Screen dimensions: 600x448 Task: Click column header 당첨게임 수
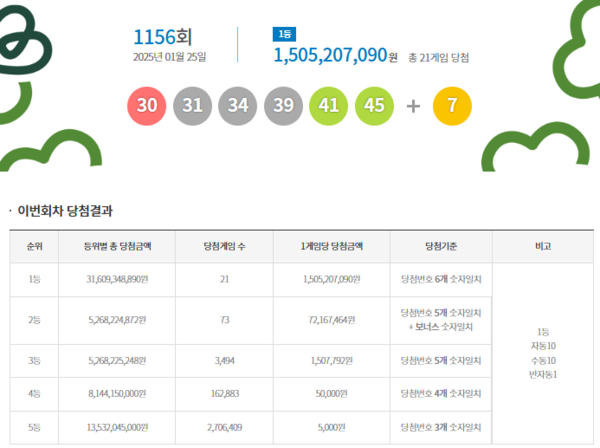225,246
